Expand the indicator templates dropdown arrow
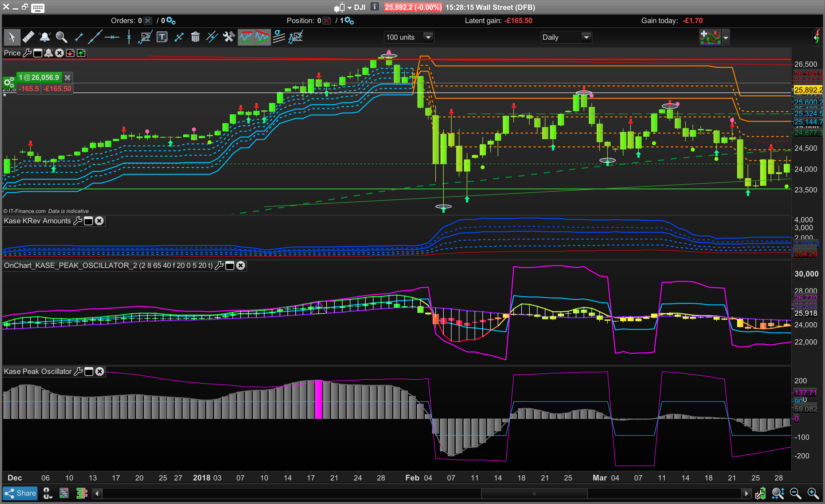 click(726, 38)
